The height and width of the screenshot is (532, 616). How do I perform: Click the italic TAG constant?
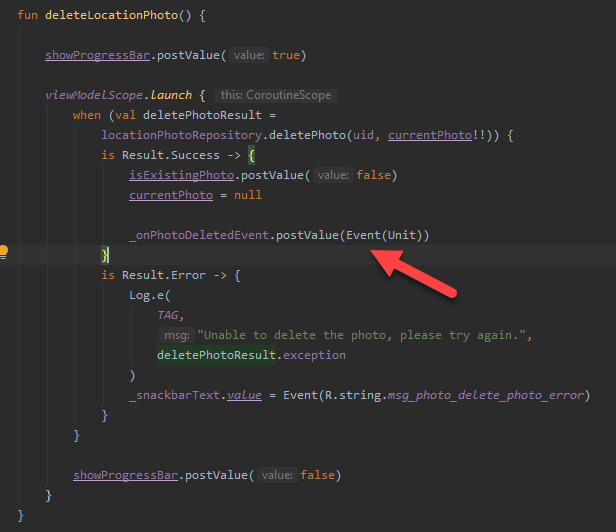coord(167,315)
